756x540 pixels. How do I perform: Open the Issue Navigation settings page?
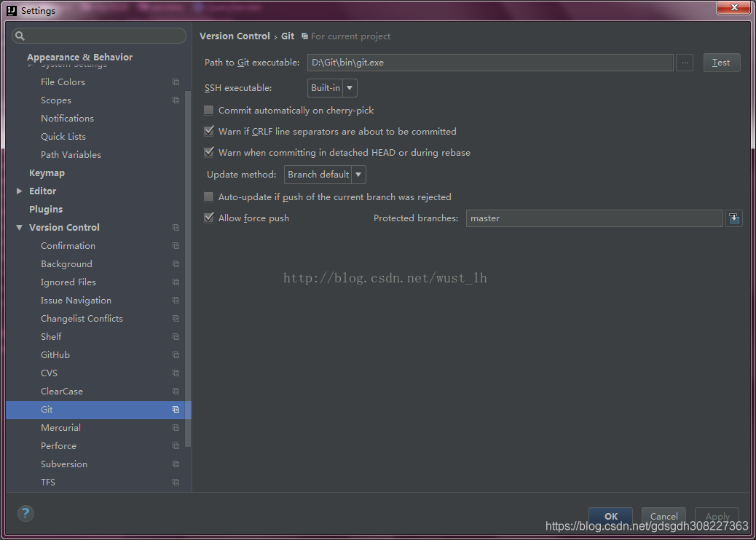pos(76,300)
